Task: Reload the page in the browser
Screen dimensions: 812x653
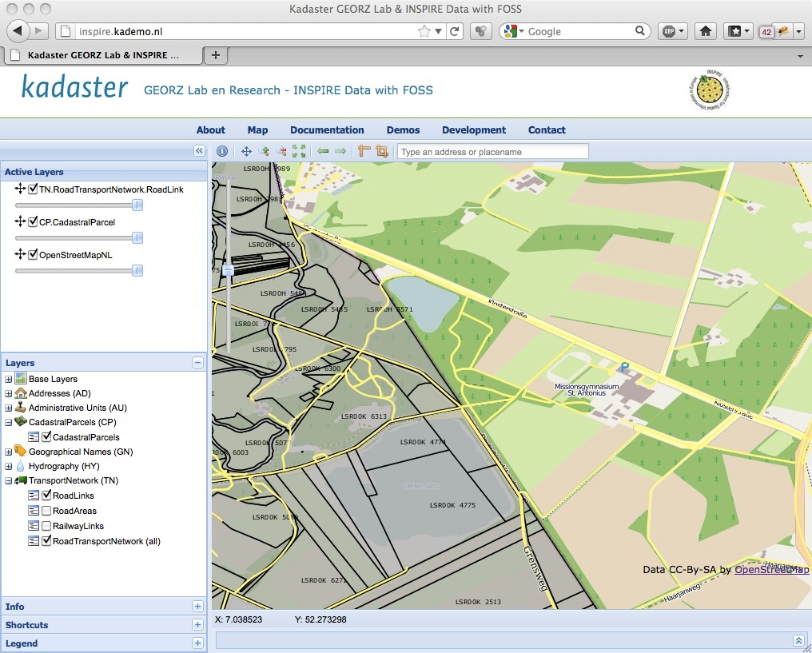Action: point(455,31)
